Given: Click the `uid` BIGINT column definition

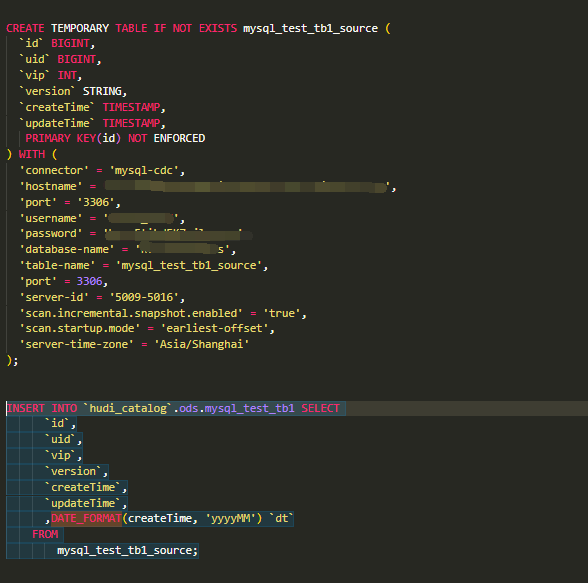Looking at the screenshot, I should [x=60, y=60].
